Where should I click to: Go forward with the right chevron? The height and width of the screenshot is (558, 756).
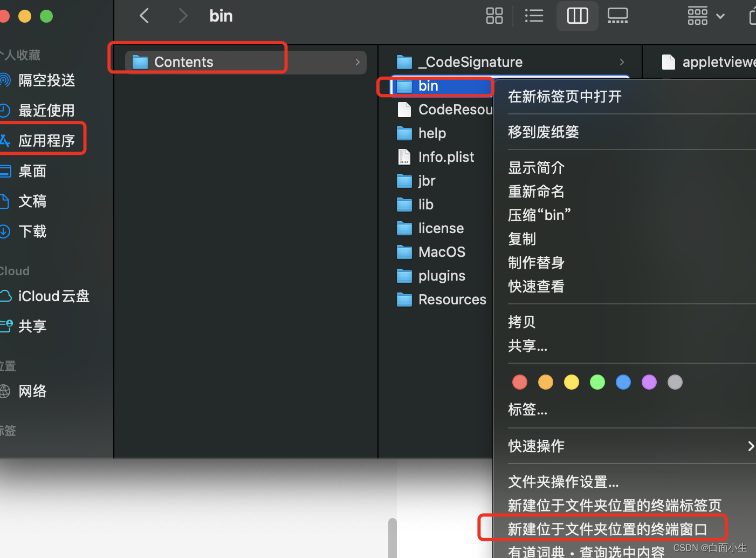pyautogui.click(x=183, y=16)
